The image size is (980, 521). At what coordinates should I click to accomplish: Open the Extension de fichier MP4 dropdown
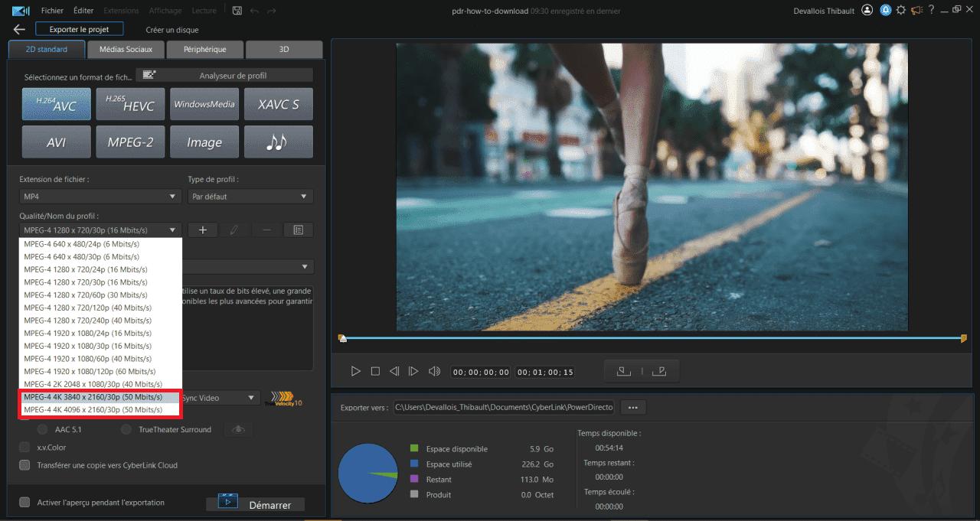(x=100, y=197)
